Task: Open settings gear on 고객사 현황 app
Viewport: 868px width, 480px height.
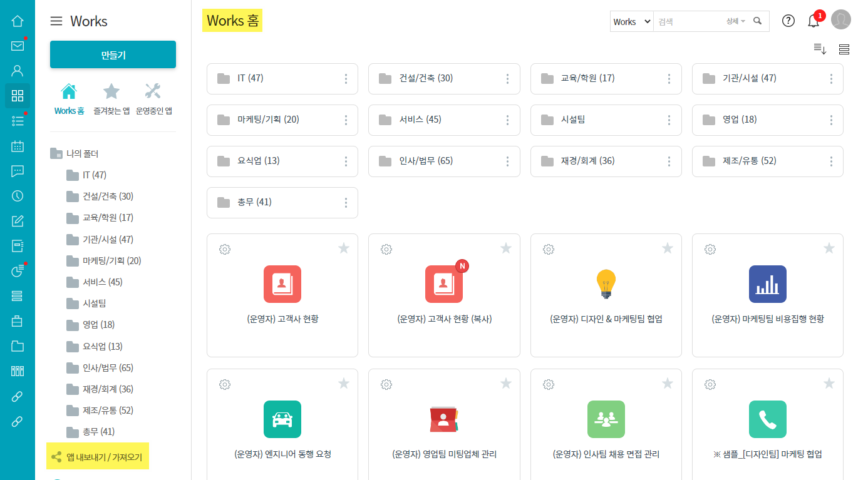Action: click(x=225, y=249)
